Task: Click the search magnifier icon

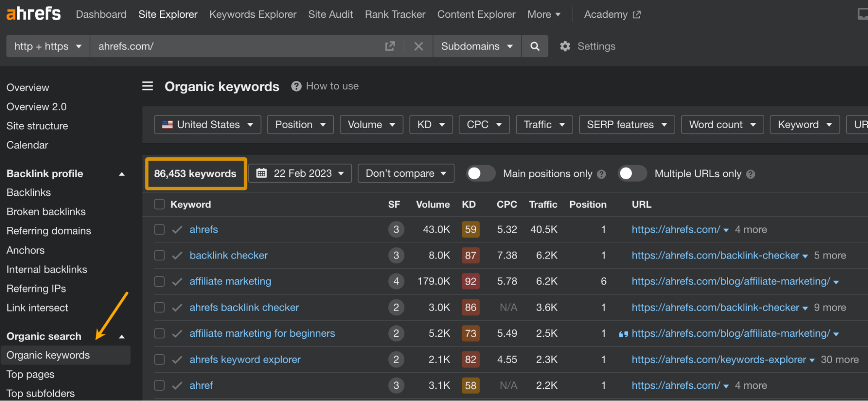Action: tap(535, 46)
